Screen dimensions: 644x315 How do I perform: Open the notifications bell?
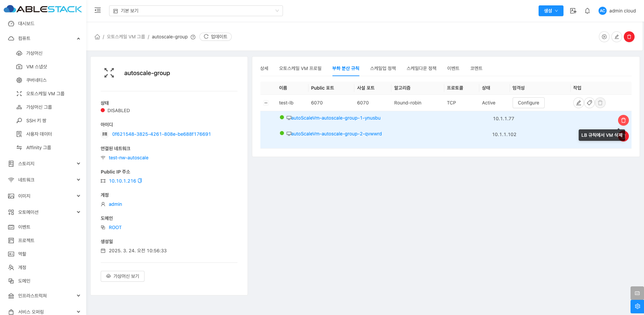(587, 11)
